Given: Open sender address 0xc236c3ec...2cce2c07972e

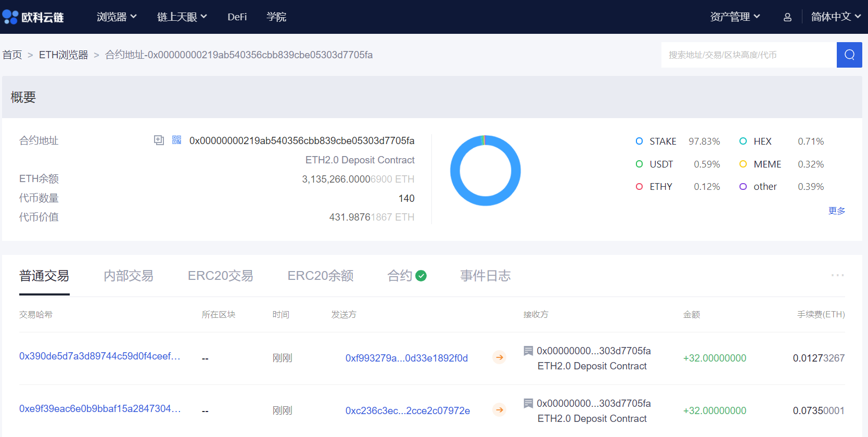Looking at the screenshot, I should 407,410.
